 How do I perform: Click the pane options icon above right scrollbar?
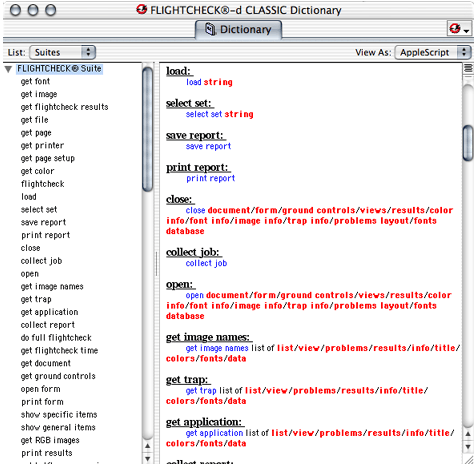468,69
